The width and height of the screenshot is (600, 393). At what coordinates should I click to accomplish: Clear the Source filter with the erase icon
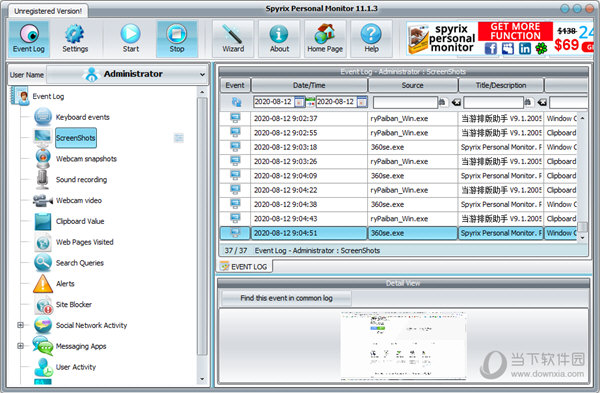coord(456,102)
